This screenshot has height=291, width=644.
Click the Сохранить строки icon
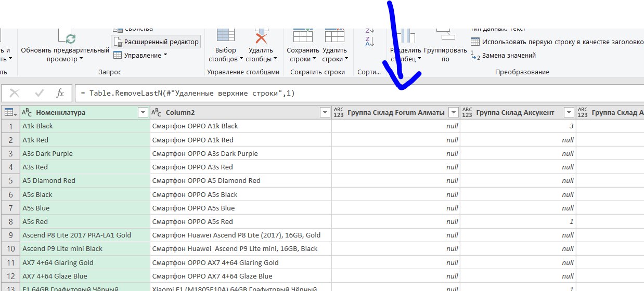point(303,35)
